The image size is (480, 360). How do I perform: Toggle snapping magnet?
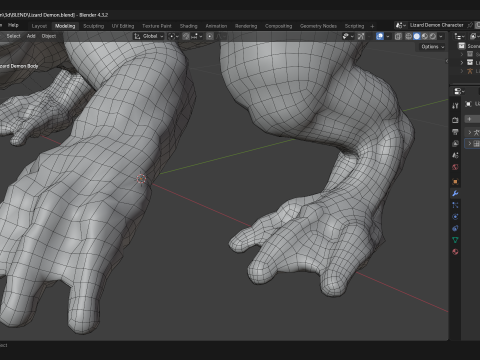[186, 36]
